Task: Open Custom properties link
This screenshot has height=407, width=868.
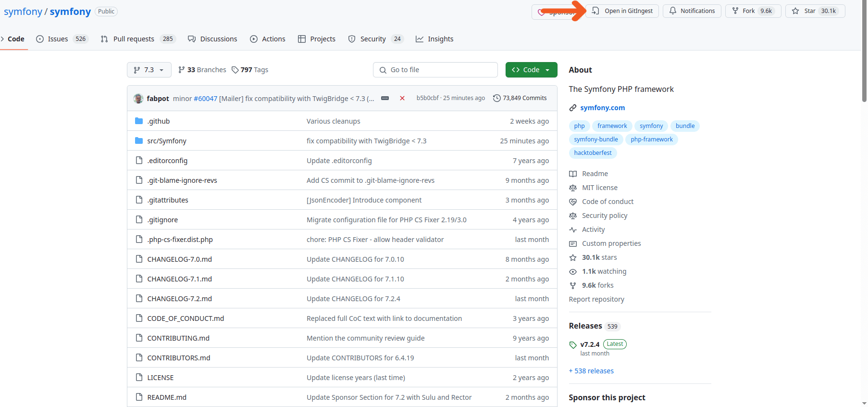Action: [605, 243]
